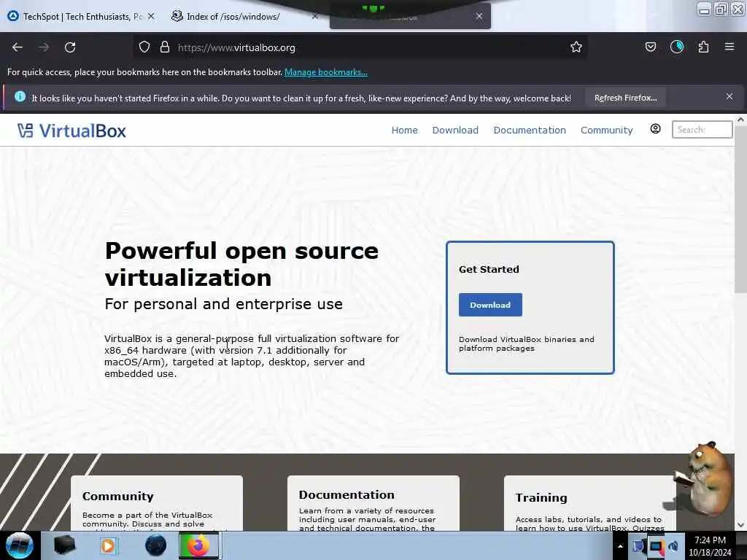Open the black box app on taskbar
Viewport: 747px width, 560px height.
pos(64,545)
